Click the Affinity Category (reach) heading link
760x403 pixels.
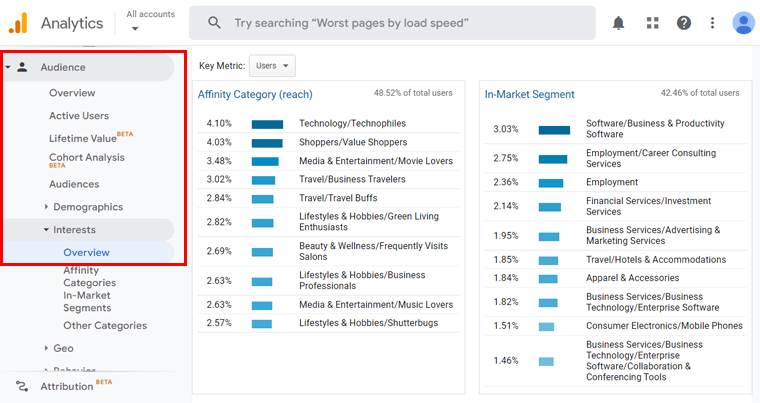(x=255, y=94)
